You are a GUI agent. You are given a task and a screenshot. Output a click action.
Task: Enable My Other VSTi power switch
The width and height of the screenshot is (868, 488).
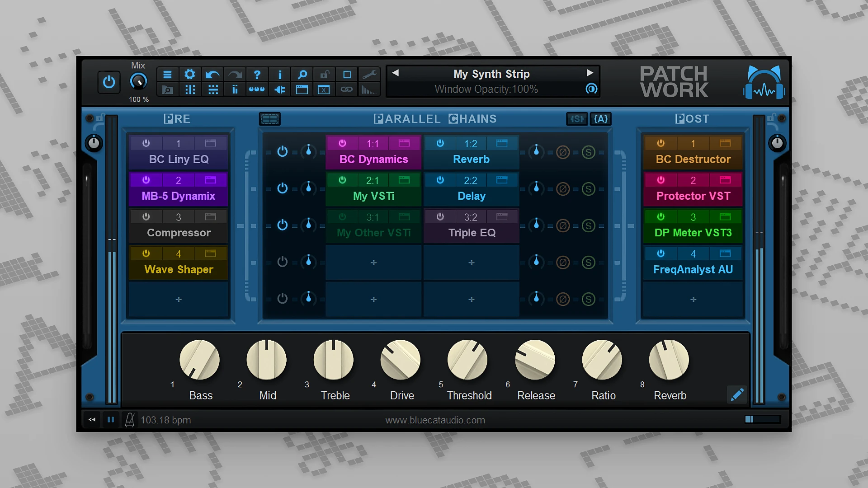(342, 217)
